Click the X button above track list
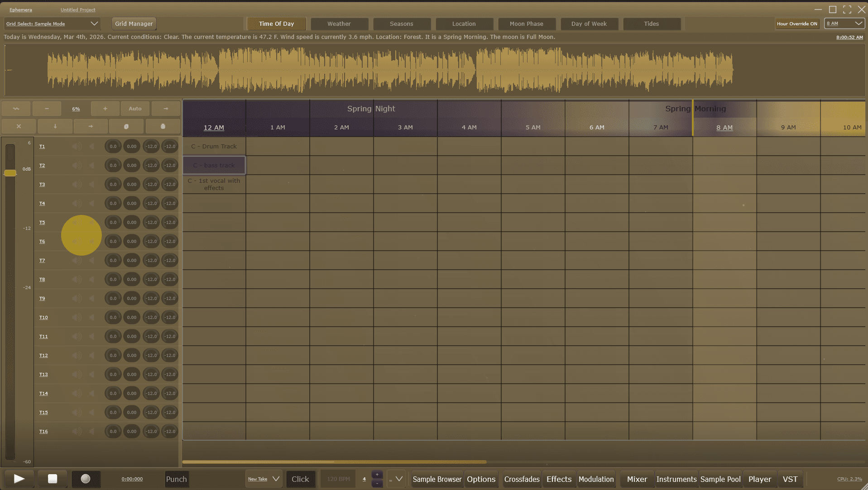The image size is (868, 490). 19,126
